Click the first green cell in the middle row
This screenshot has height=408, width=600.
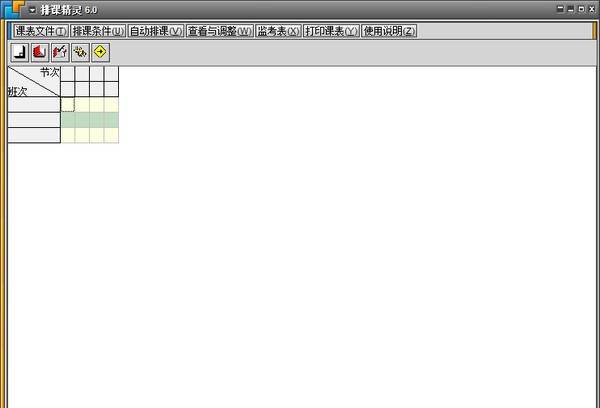(68, 120)
